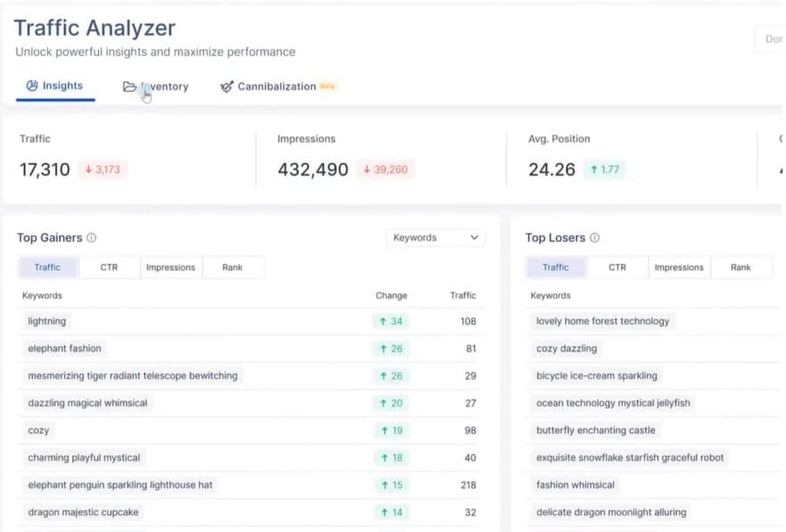
Task: Click the Insights pie chart icon
Action: [32, 86]
